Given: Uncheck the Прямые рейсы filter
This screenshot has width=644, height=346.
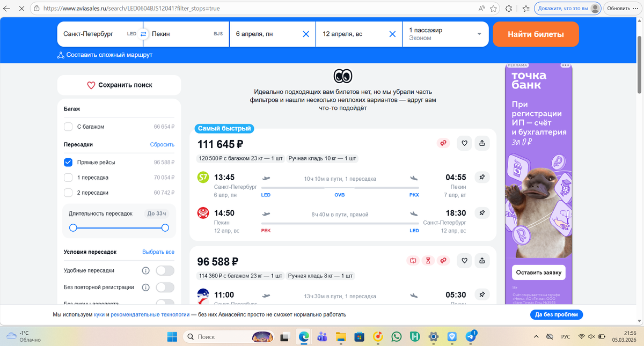Looking at the screenshot, I should (68, 163).
